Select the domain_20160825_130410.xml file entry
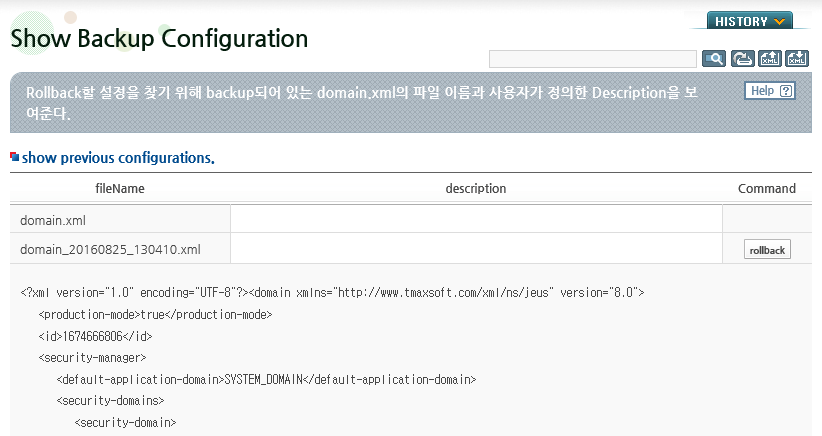The image size is (822, 436). pos(110,249)
